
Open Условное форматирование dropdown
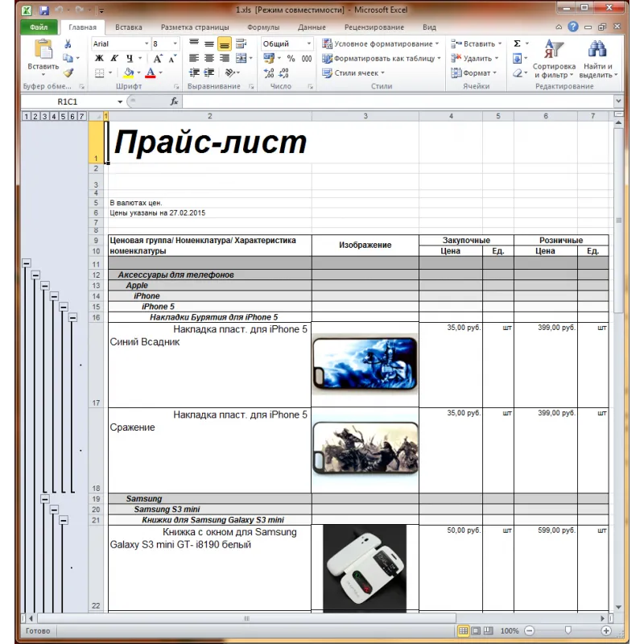[381, 43]
